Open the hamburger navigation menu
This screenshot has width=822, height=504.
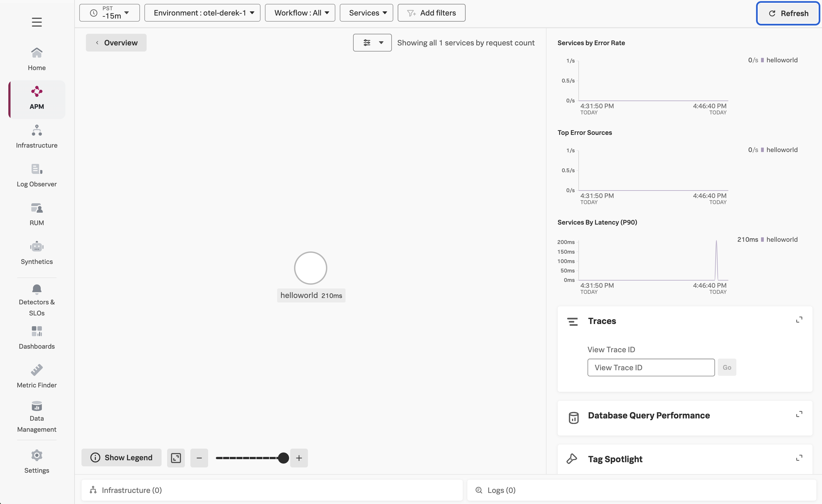(x=37, y=22)
